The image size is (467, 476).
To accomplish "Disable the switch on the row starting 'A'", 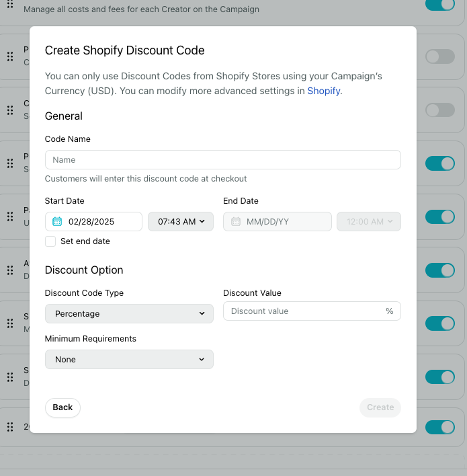I will coord(440,270).
